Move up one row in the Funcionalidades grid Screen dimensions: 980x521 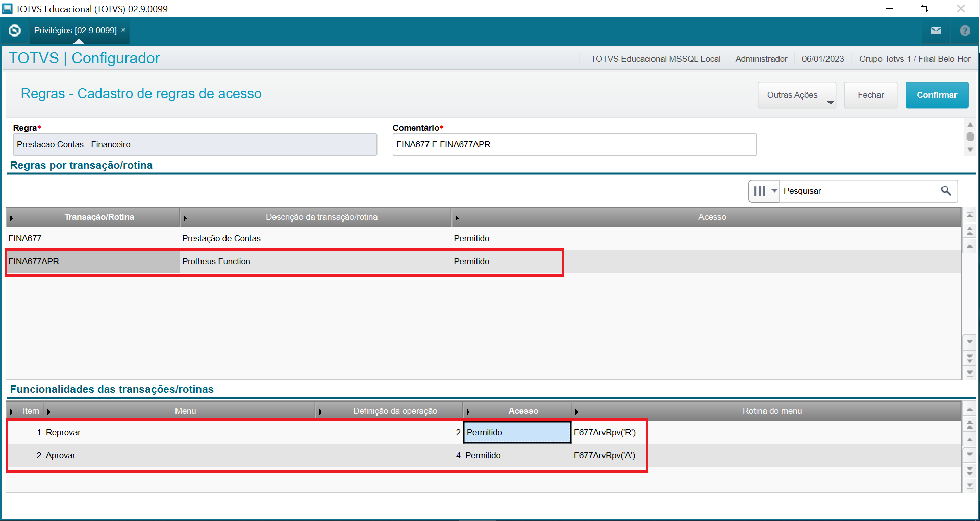pyautogui.click(x=970, y=439)
